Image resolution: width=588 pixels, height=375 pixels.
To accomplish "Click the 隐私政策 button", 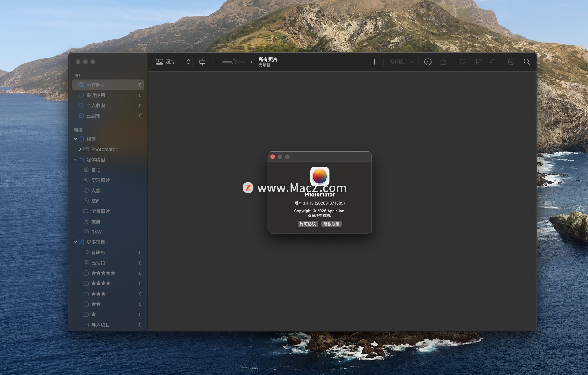I will pos(331,224).
